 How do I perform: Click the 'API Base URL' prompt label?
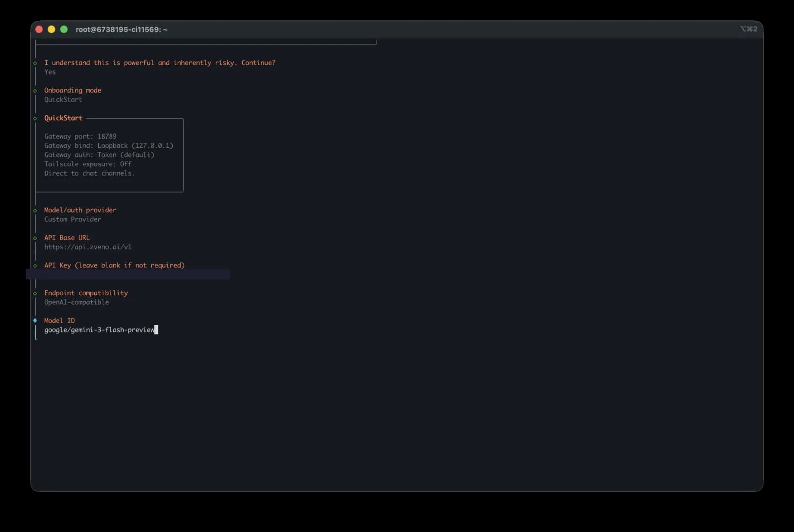pos(67,238)
